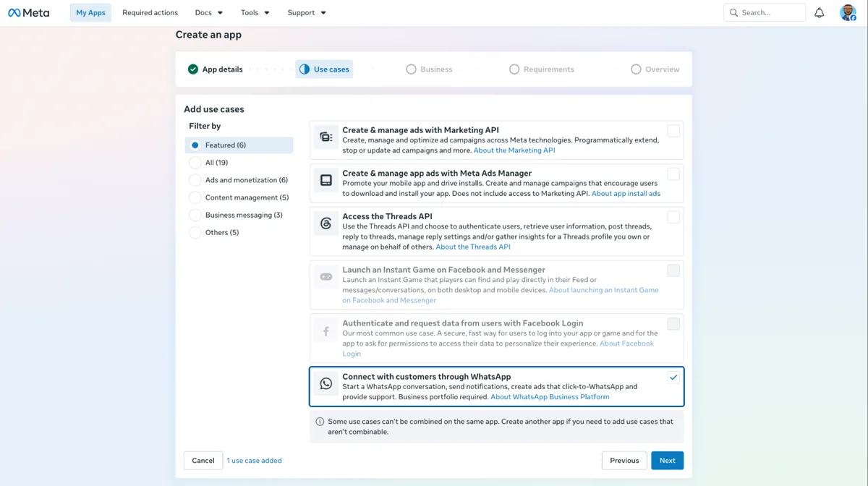The image size is (868, 486).
Task: Click the WhatsApp use case icon
Action: click(x=326, y=383)
